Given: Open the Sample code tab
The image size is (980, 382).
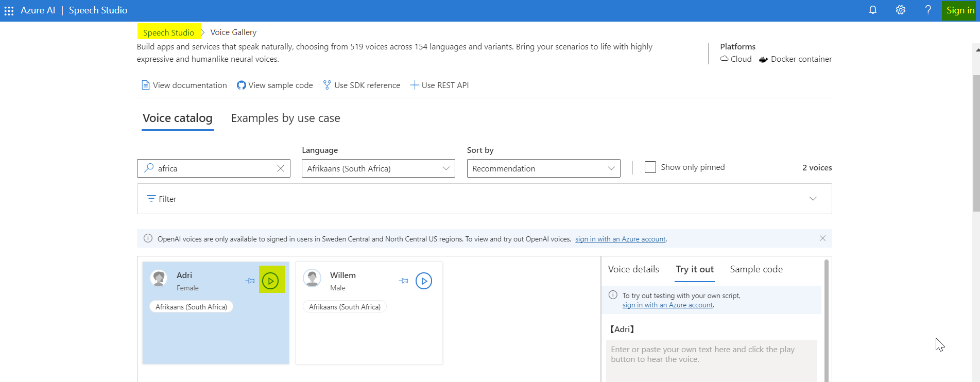Looking at the screenshot, I should [x=757, y=269].
